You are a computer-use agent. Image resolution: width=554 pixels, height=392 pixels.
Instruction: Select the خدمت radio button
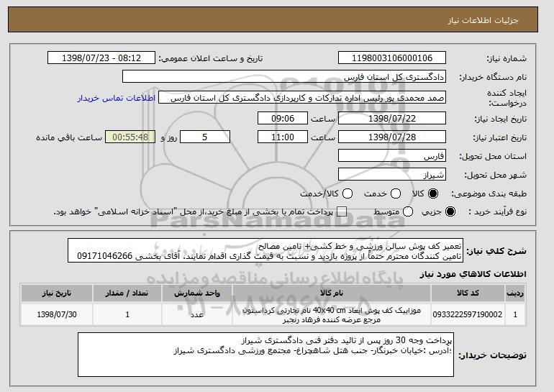(x=396, y=193)
